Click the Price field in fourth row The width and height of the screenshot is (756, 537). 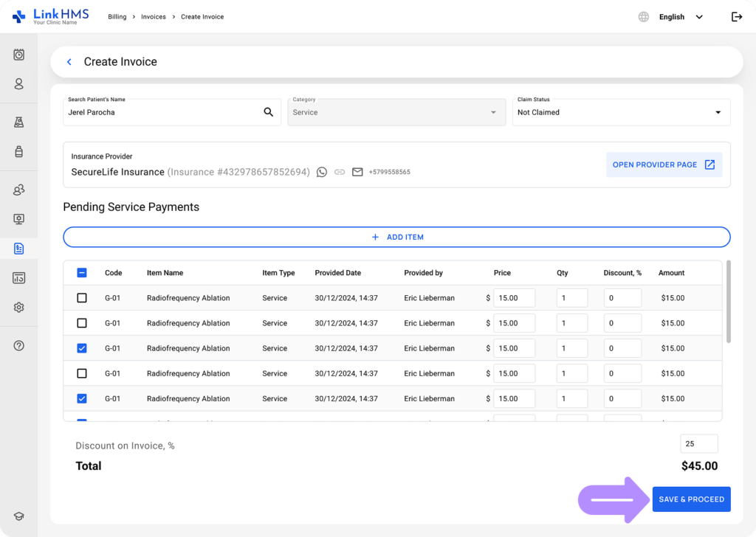[x=514, y=373]
